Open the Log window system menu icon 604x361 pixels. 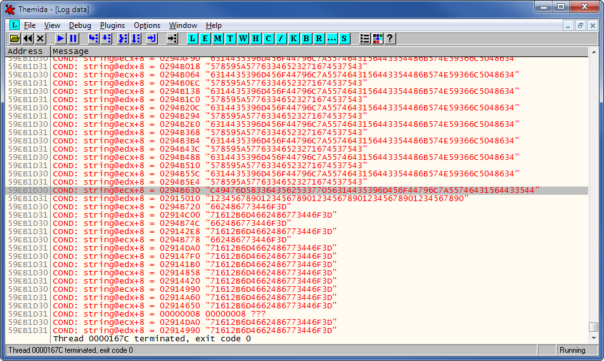pyautogui.click(x=14, y=25)
